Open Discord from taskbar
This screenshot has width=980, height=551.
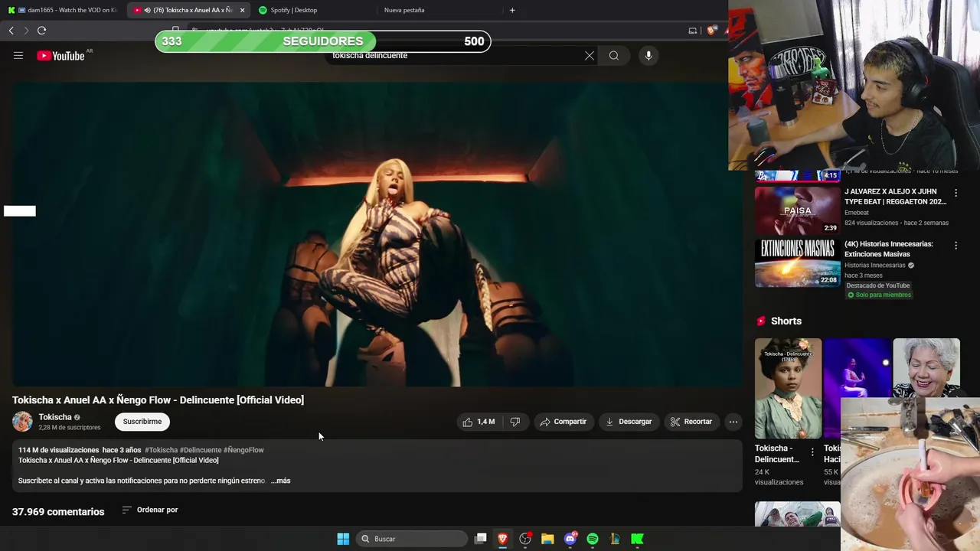tap(570, 539)
